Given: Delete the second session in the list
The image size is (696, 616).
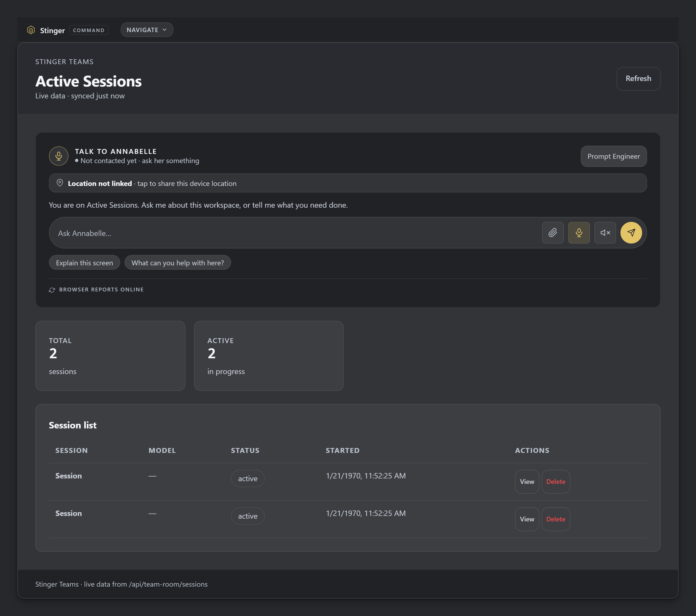Looking at the screenshot, I should 556,519.
